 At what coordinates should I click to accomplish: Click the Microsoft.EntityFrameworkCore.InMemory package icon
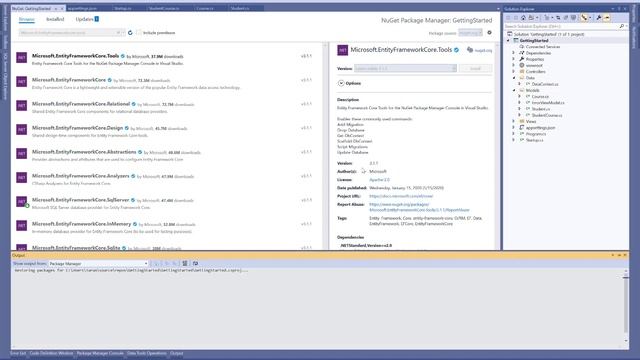(x=22, y=225)
